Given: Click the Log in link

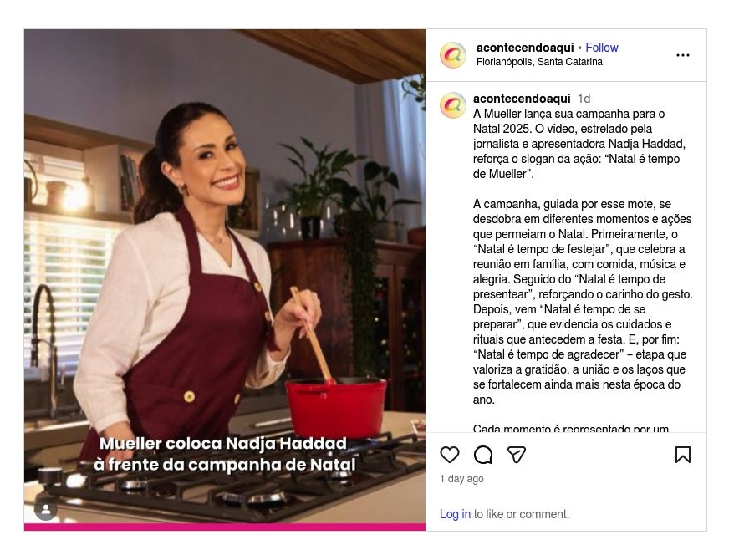Looking at the screenshot, I should tap(455, 514).
